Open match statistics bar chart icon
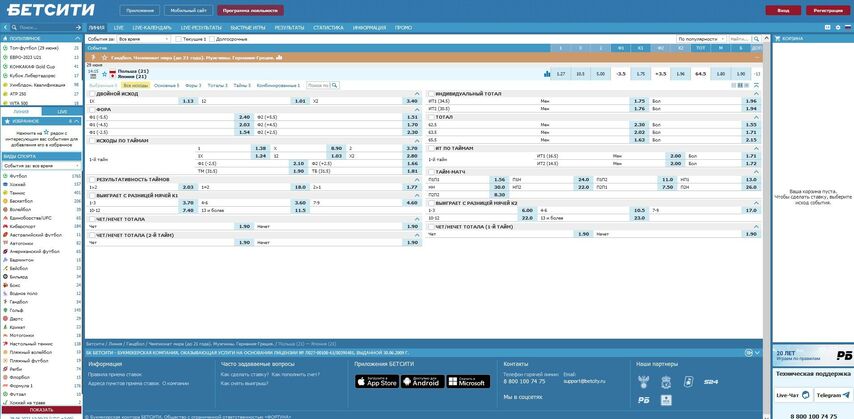The height and width of the screenshot is (419, 854). click(547, 74)
